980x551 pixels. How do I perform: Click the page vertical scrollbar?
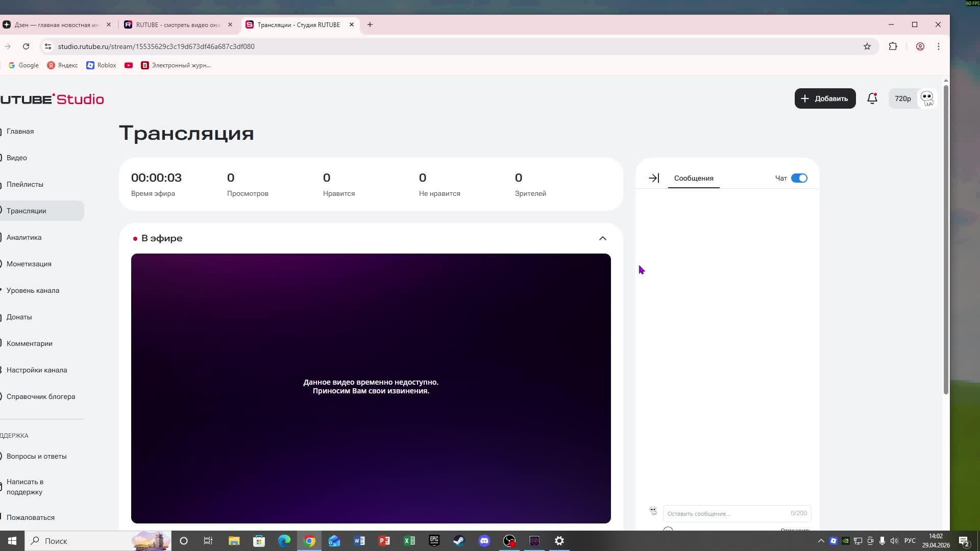(x=945, y=240)
